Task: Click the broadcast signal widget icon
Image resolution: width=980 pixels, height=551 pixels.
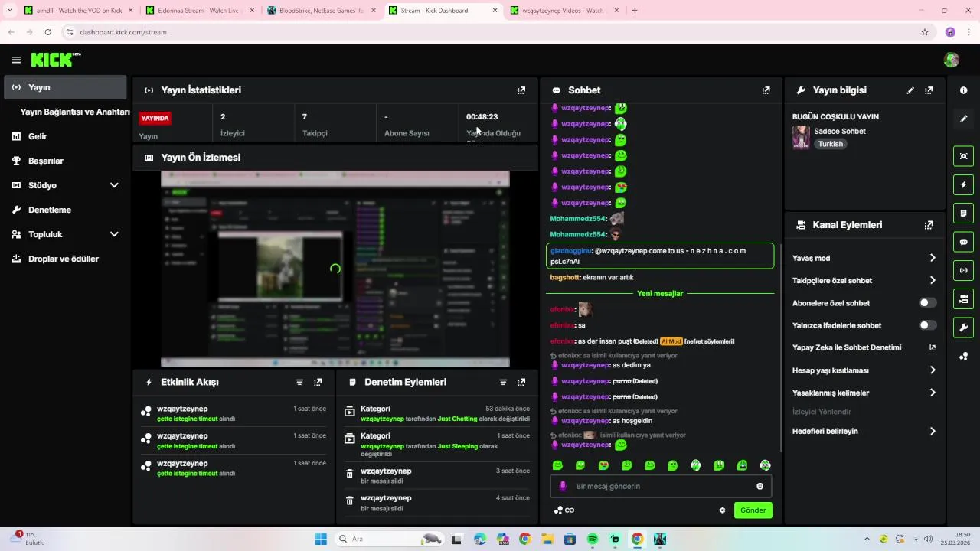Action: (x=963, y=270)
